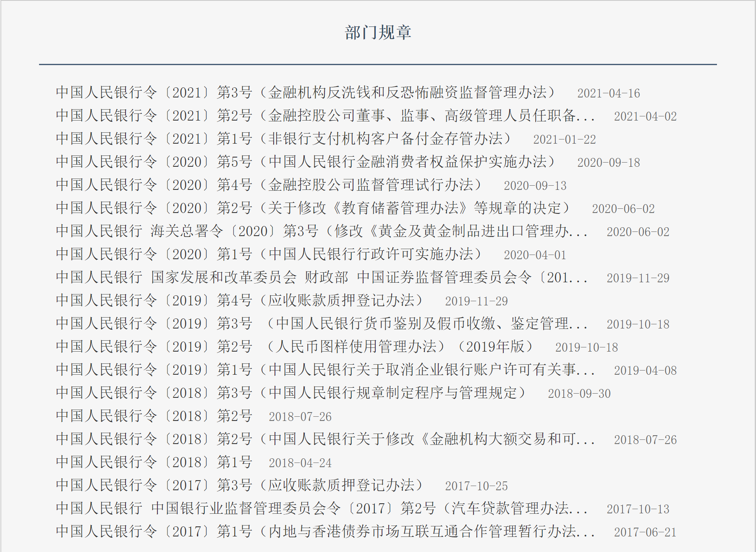Open 海关总署令 2020 第3号 黄金及黄金制品 link

322,231
